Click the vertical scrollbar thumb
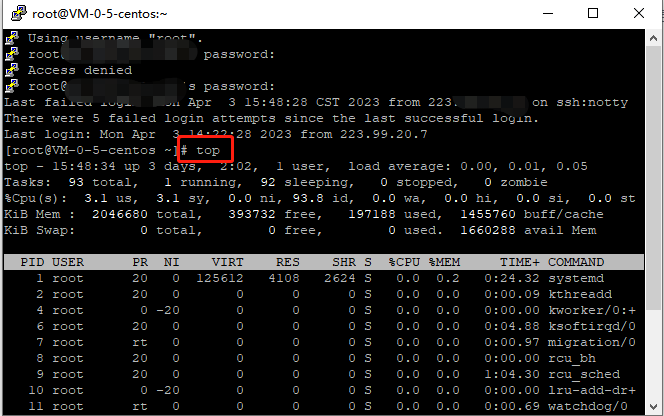 tap(653, 179)
